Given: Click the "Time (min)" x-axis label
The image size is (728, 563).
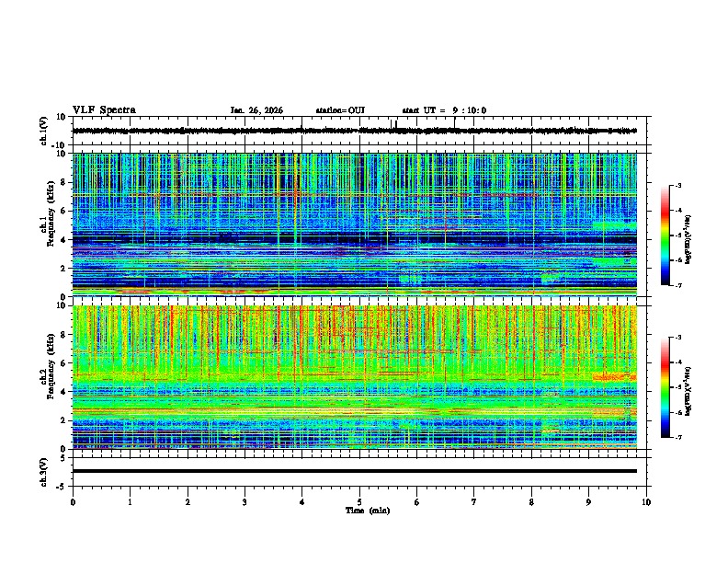Looking at the screenshot, I should click(368, 511).
